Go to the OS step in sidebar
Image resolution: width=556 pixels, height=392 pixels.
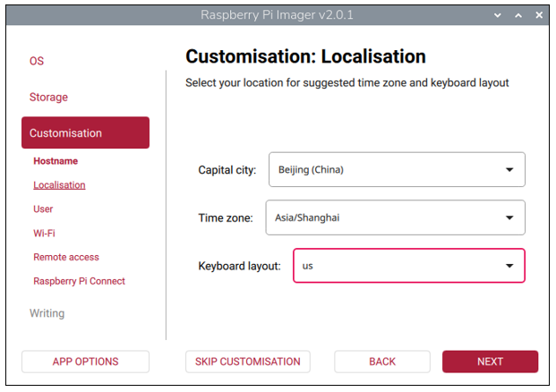(x=37, y=61)
